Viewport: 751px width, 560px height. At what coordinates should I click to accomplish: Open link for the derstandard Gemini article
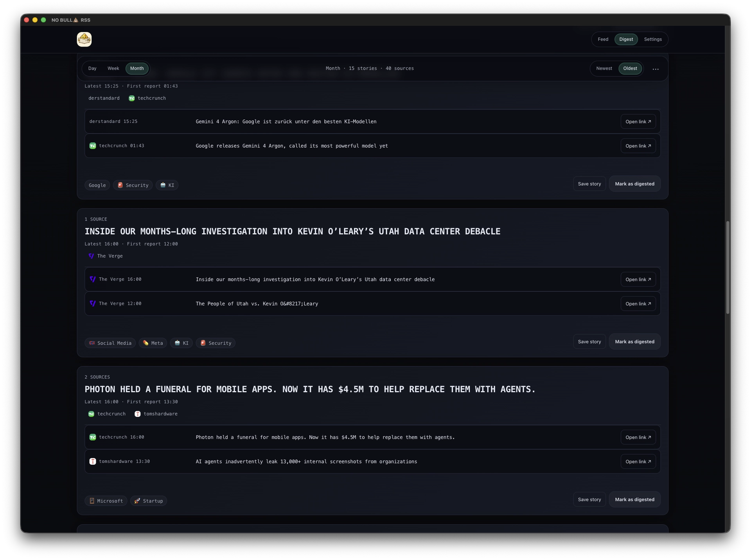pos(638,122)
